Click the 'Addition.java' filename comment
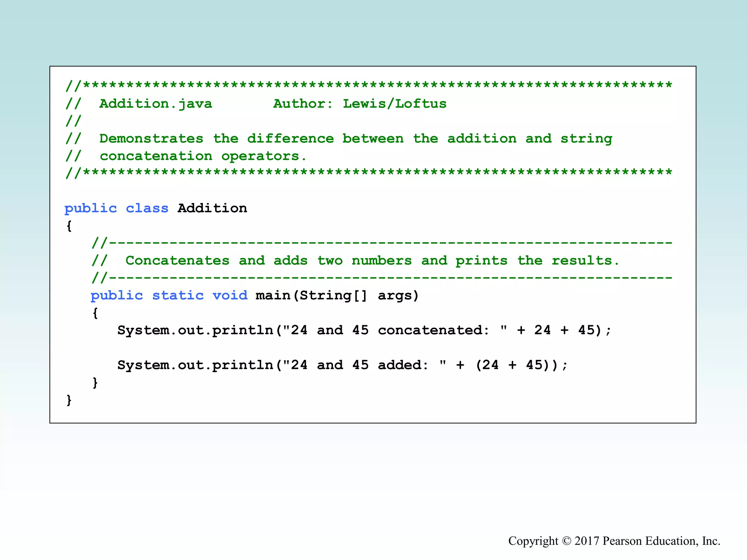 click(x=156, y=104)
